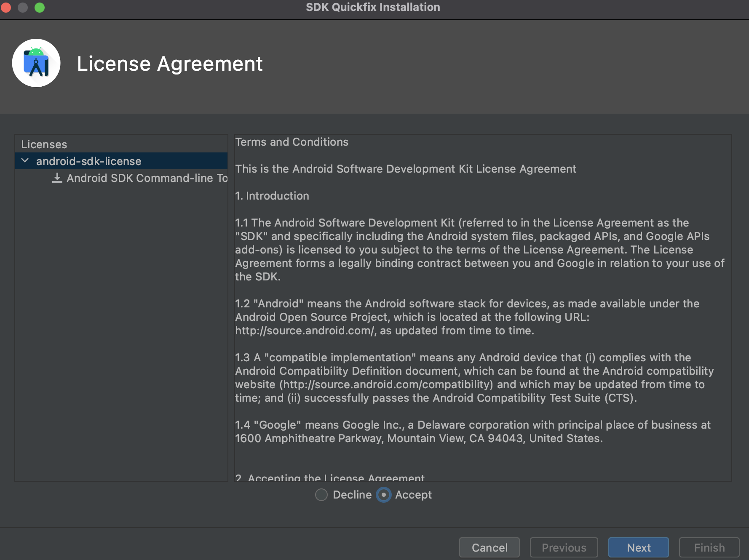Click the Next button
Viewport: 749px width, 560px height.
639,547
